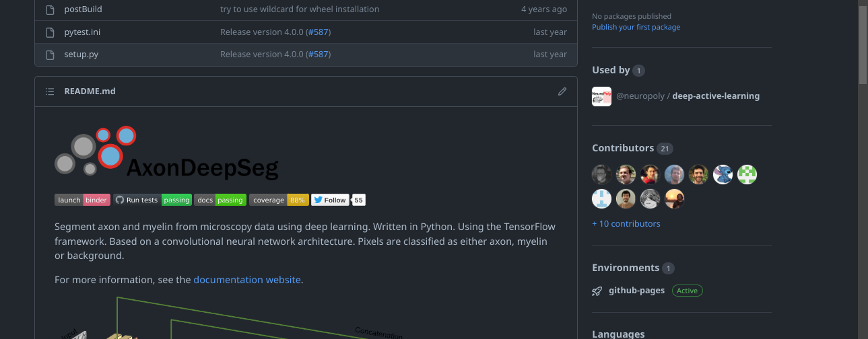Click the Twitter follower count 55

[x=359, y=200]
